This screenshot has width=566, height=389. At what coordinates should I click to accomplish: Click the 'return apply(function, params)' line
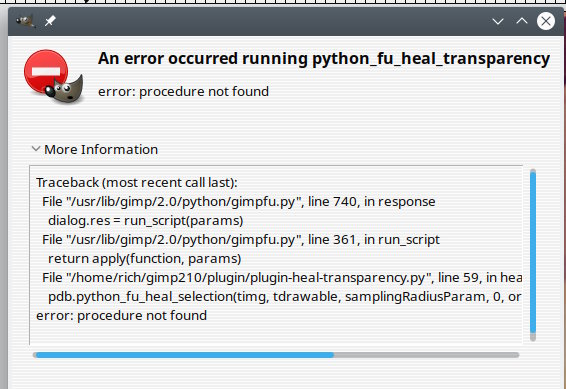point(144,259)
